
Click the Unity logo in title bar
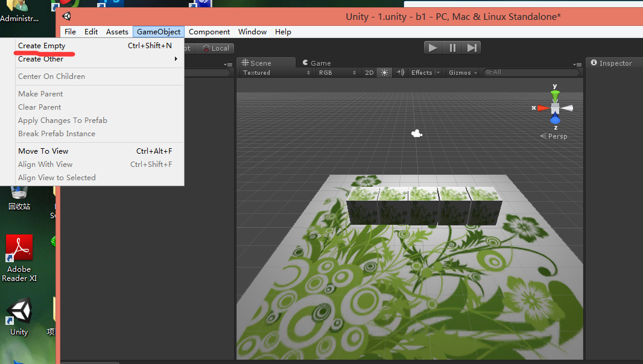point(66,16)
